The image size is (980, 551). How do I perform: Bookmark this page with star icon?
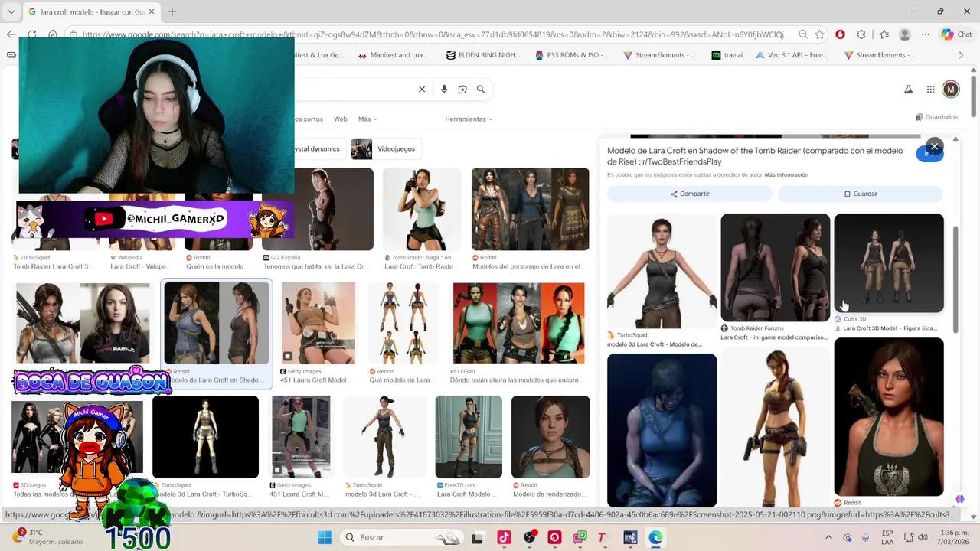(820, 34)
